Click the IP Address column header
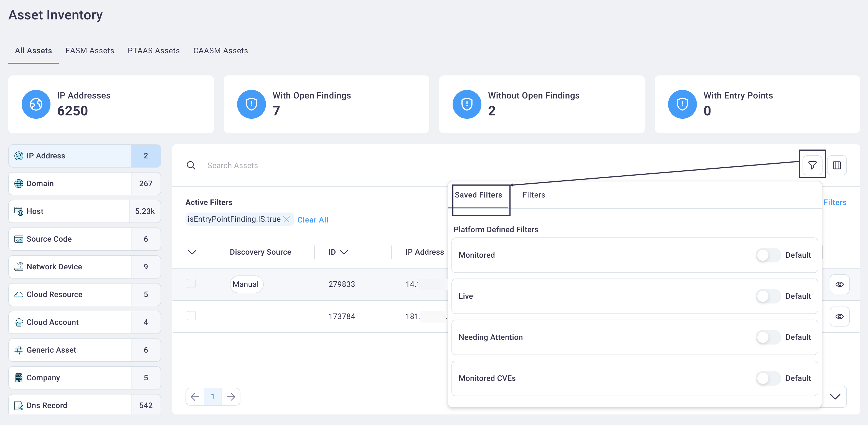 tap(425, 252)
